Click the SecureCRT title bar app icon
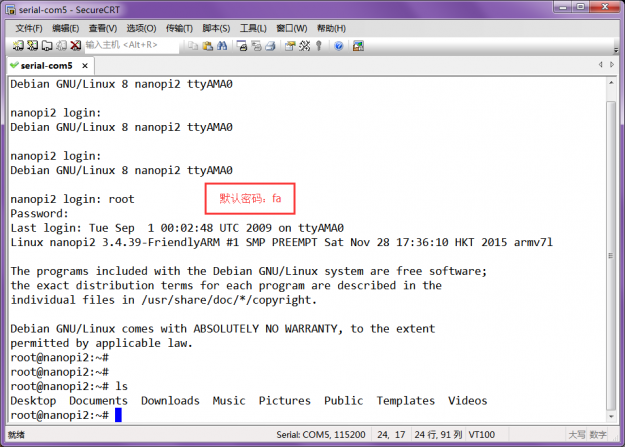 click(x=11, y=10)
